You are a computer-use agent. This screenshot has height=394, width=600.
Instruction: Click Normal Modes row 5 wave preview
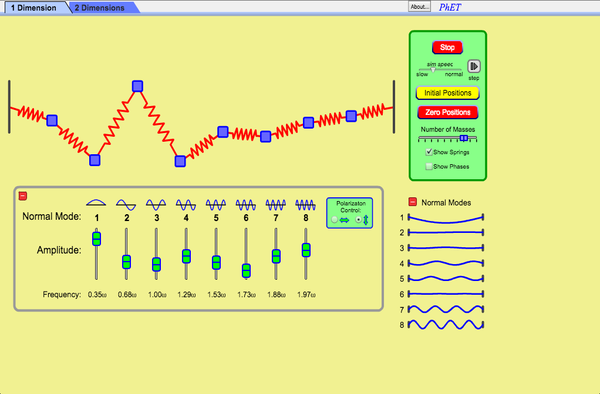pyautogui.click(x=446, y=278)
